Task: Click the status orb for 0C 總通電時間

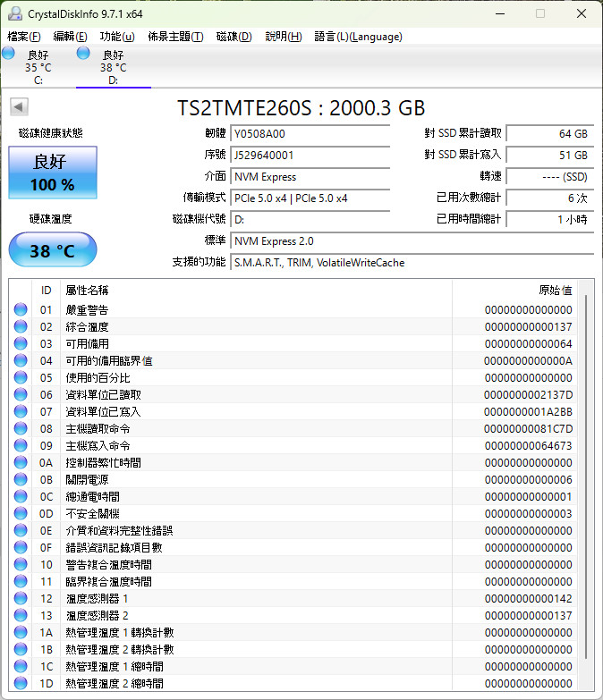Action: point(21,496)
